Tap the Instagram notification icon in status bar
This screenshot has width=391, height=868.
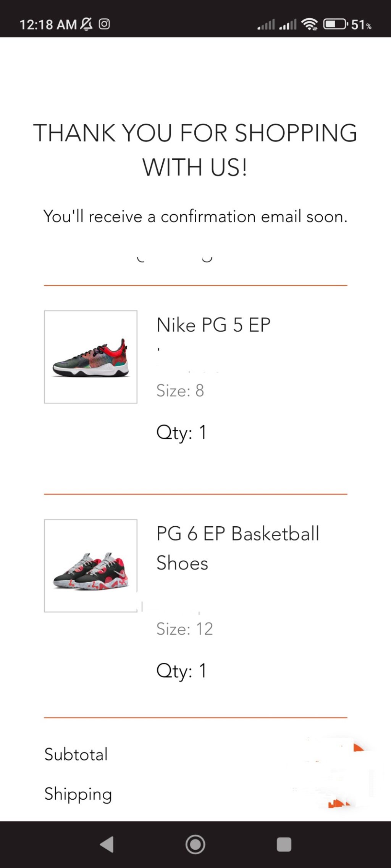point(104,24)
